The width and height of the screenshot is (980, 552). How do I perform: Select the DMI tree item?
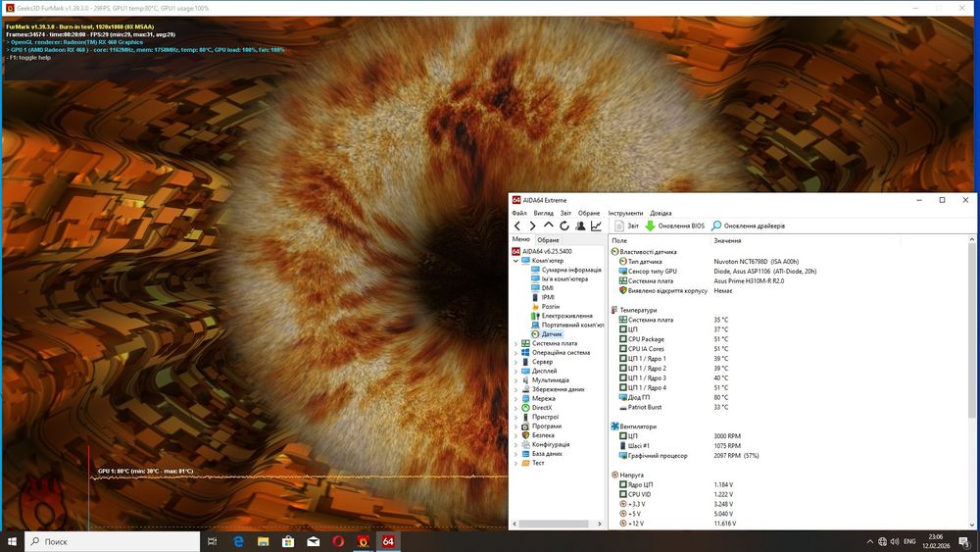[547, 288]
